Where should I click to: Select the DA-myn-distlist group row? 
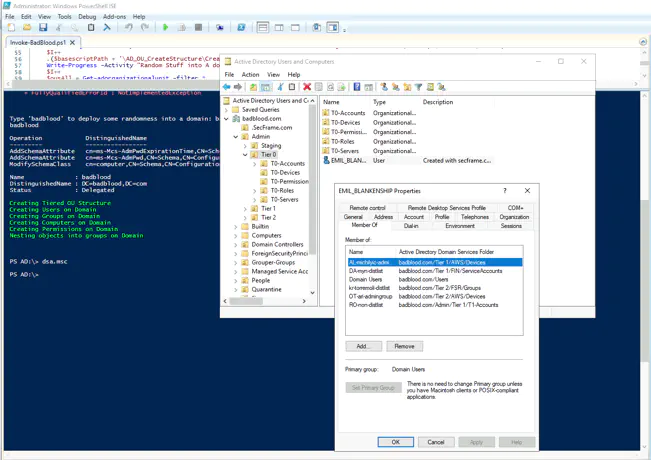[434, 271]
